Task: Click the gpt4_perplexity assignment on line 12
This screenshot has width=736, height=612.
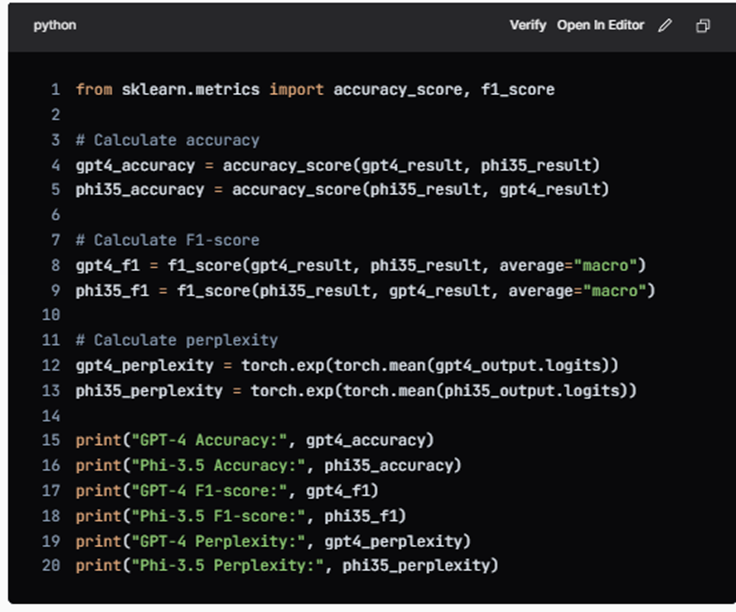Action: tap(347, 365)
